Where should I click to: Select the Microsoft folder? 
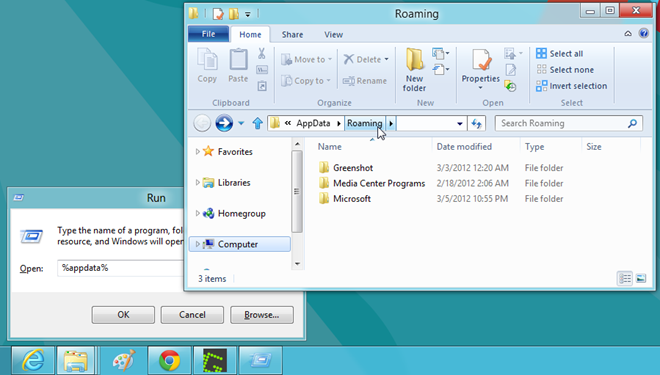click(x=352, y=199)
